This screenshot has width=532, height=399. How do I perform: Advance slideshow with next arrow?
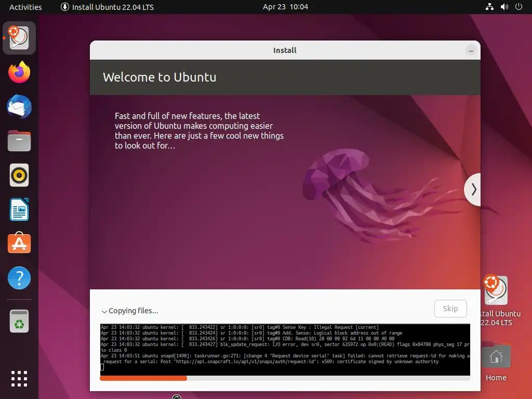tap(473, 189)
